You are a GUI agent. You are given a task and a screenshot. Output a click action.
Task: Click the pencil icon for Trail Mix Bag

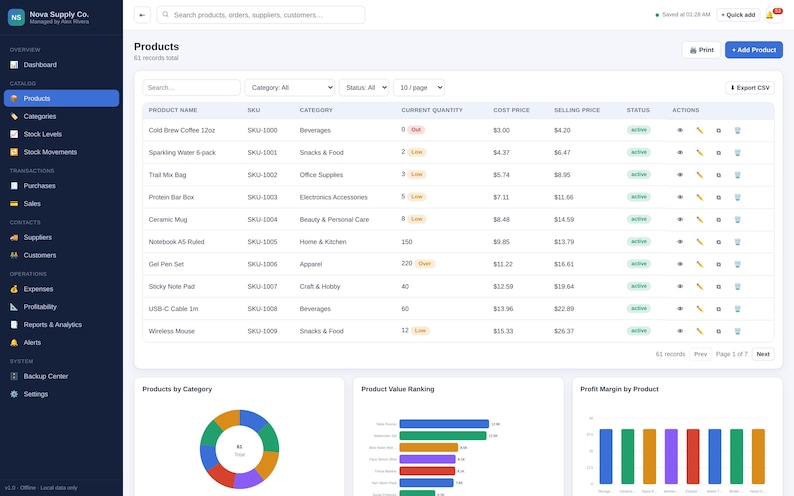click(x=699, y=175)
